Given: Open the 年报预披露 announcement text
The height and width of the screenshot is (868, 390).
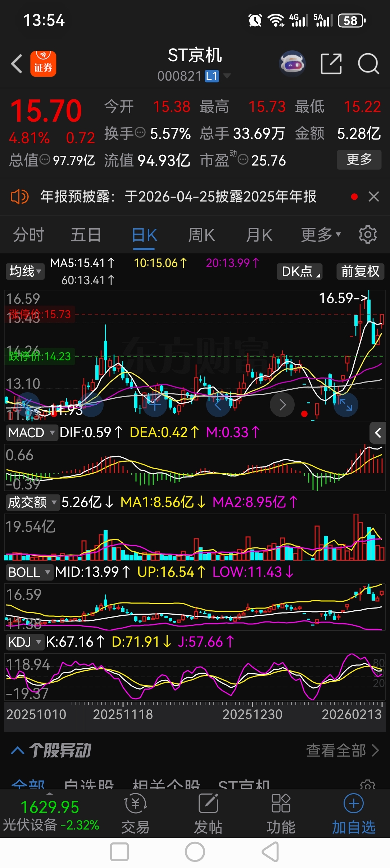Looking at the screenshot, I should coord(178,197).
